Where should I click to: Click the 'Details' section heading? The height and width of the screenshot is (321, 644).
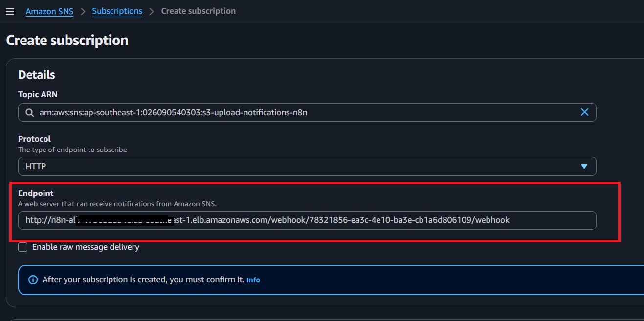[x=37, y=75]
